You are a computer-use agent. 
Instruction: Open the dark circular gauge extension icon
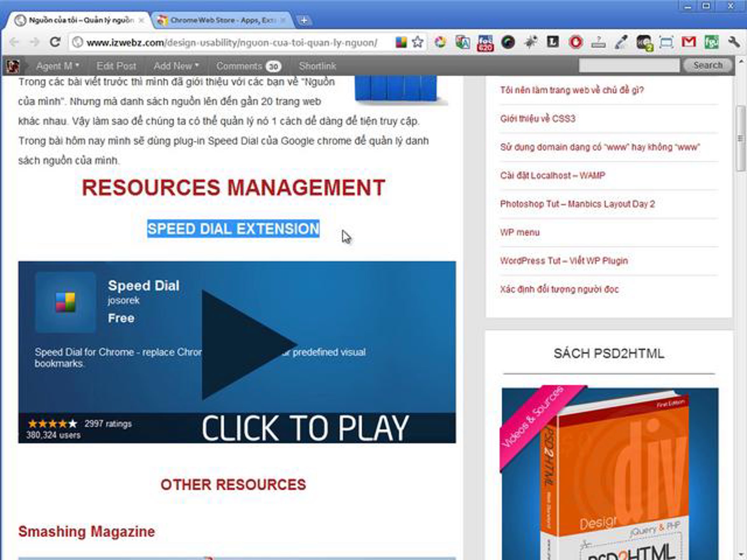(508, 43)
